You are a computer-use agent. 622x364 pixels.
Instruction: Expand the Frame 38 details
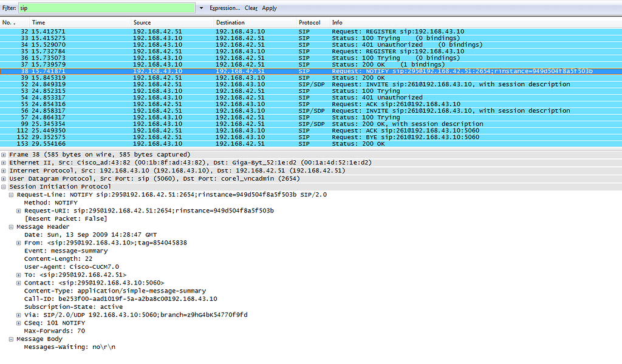pos(4,154)
